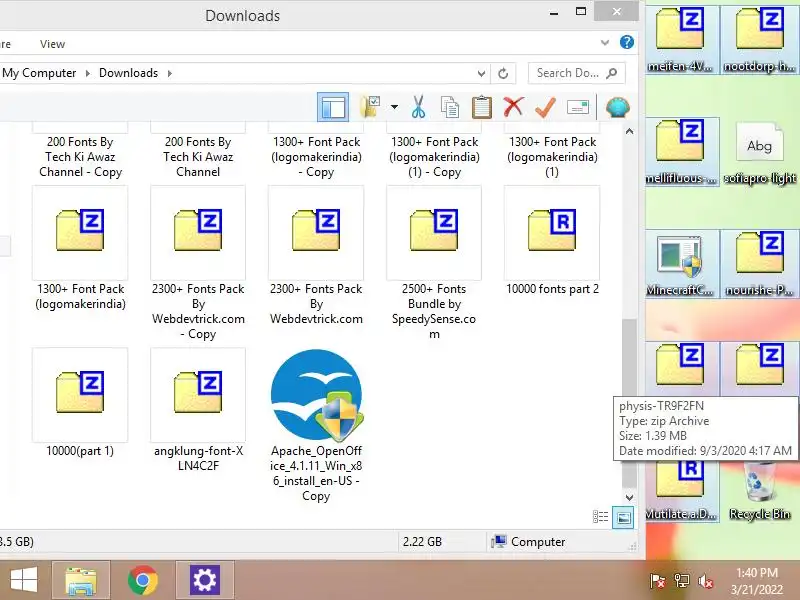Select the mellifluous desktop zip icon
The image size is (800, 600).
coord(680,151)
